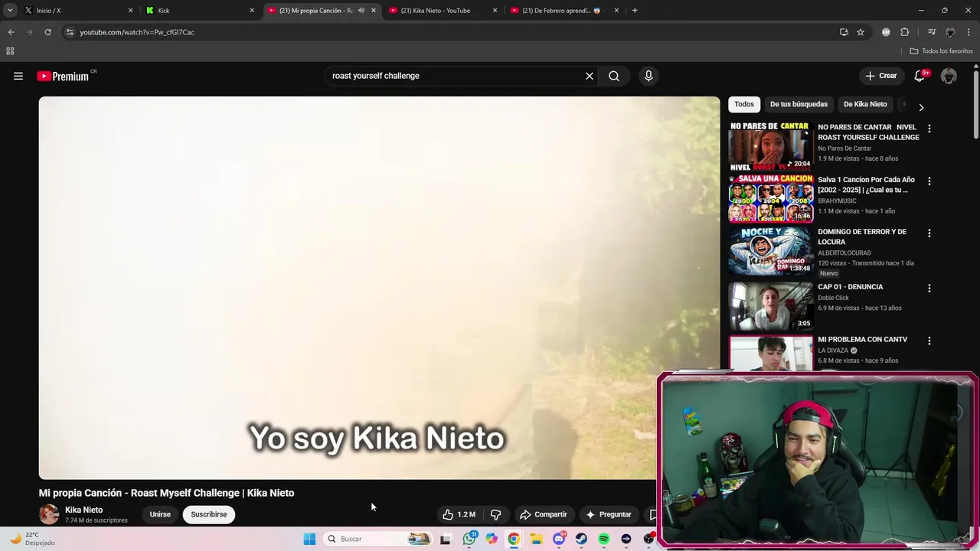Image resolution: width=980 pixels, height=551 pixels.
Task: Open CAP 01 - DENUNCIA thumbnail
Action: point(770,305)
